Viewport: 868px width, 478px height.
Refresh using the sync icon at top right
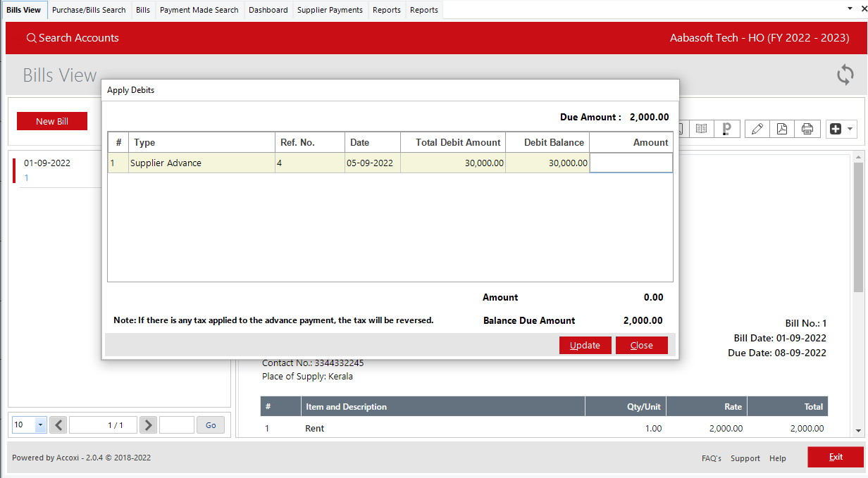(845, 75)
